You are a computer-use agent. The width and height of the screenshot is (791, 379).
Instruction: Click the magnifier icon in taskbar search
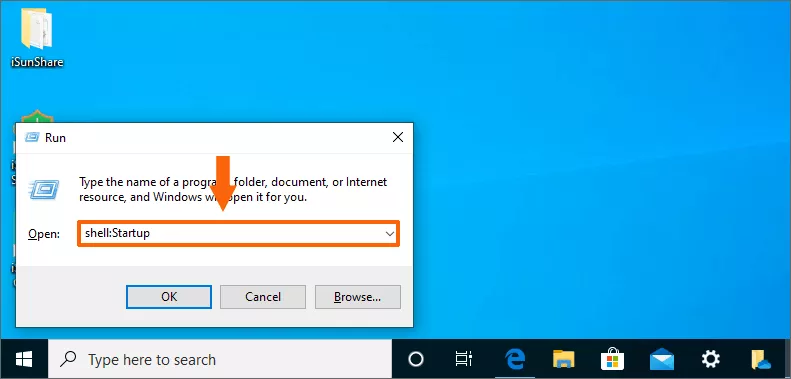click(x=68, y=359)
